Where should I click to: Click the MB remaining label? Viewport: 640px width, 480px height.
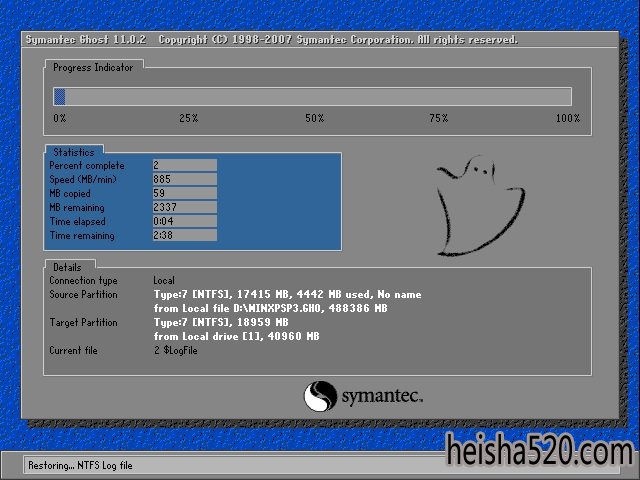77,208
